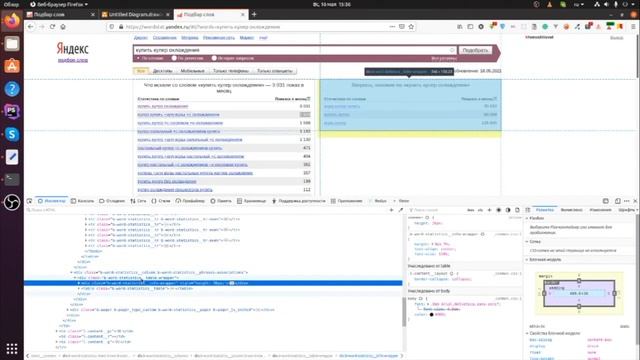Viewport: 640px width, 360px height.
Task: Switch to the Console tab
Action: (82, 201)
